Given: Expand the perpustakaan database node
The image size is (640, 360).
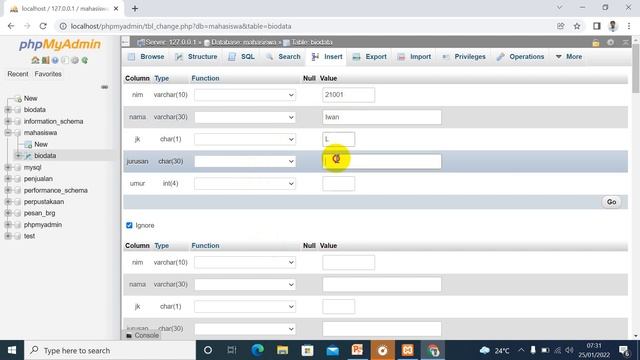Looking at the screenshot, I should coord(8,202).
